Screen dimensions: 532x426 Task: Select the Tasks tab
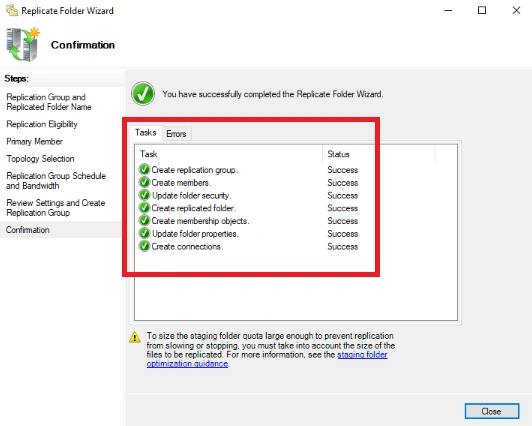[x=146, y=132]
